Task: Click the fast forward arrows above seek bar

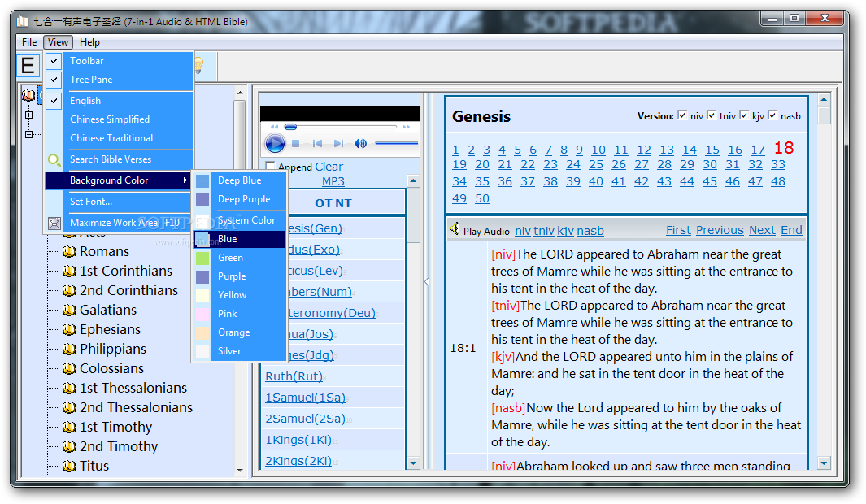Action: click(x=407, y=127)
